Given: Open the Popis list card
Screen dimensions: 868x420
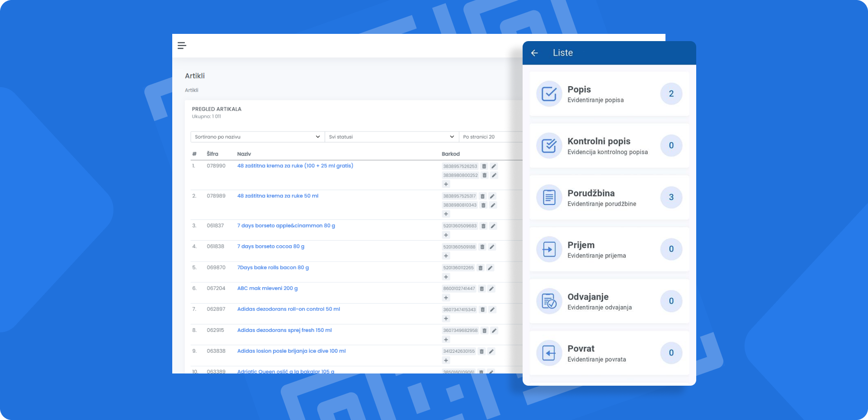Looking at the screenshot, I should point(609,94).
